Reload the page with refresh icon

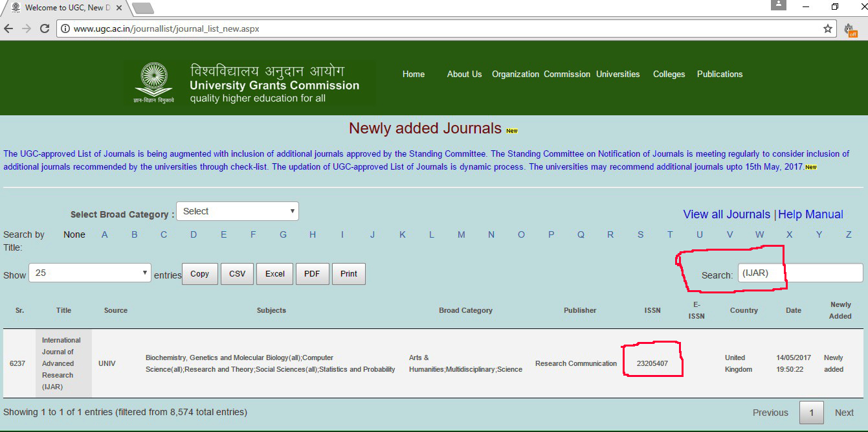tap(45, 28)
